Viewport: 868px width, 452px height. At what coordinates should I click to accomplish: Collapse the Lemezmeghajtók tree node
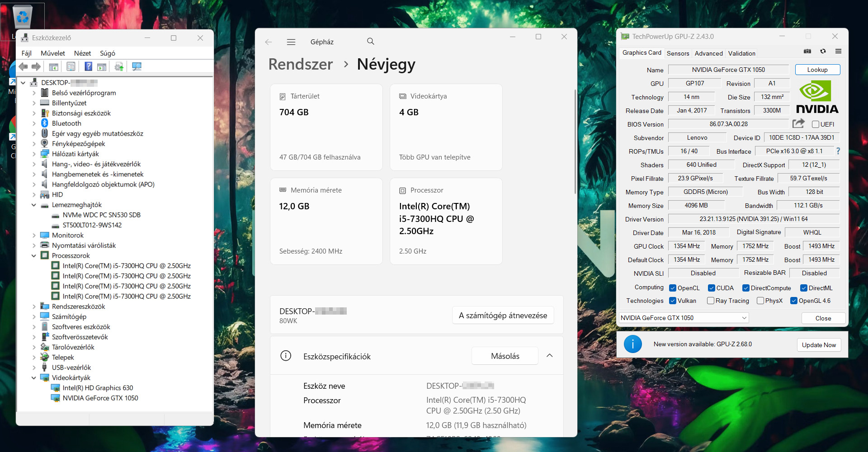click(x=34, y=205)
